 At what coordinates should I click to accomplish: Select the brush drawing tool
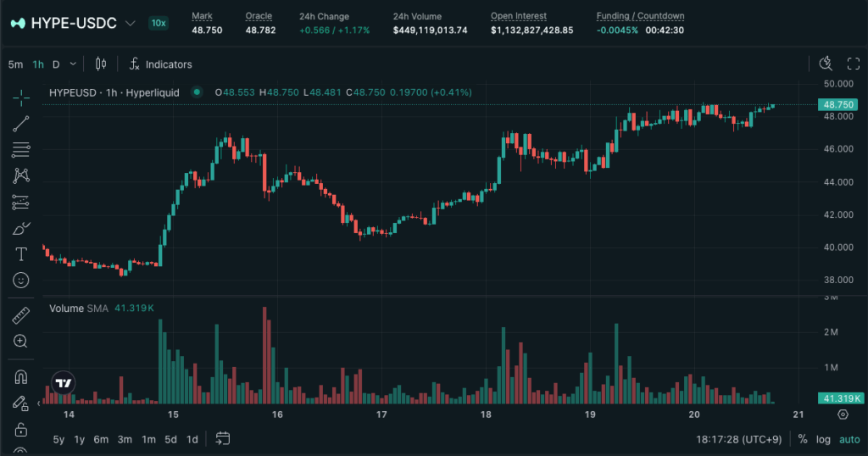coord(21,228)
